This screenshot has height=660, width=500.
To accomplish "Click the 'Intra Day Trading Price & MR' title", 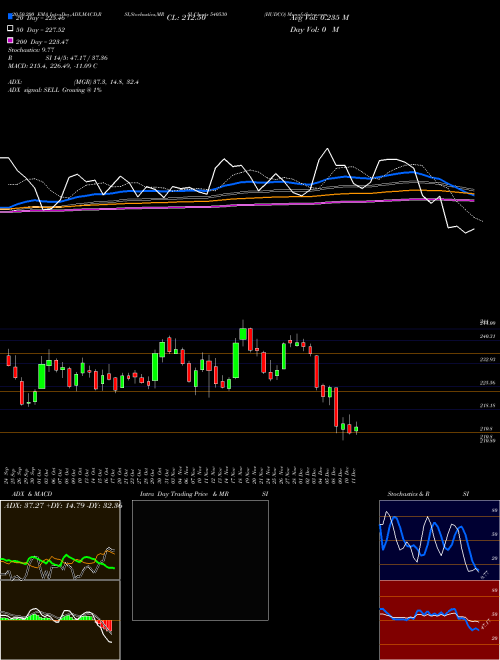I will pyautogui.click(x=184, y=494).
